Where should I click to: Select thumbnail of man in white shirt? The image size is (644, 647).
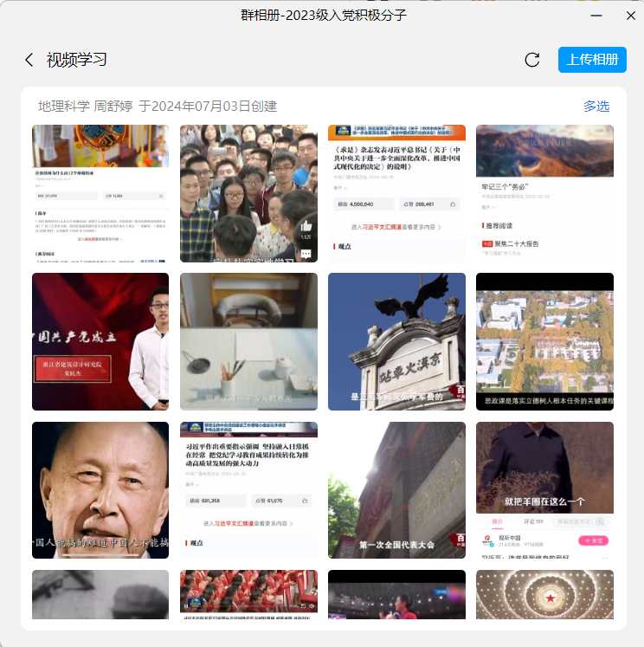pyautogui.click(x=100, y=341)
